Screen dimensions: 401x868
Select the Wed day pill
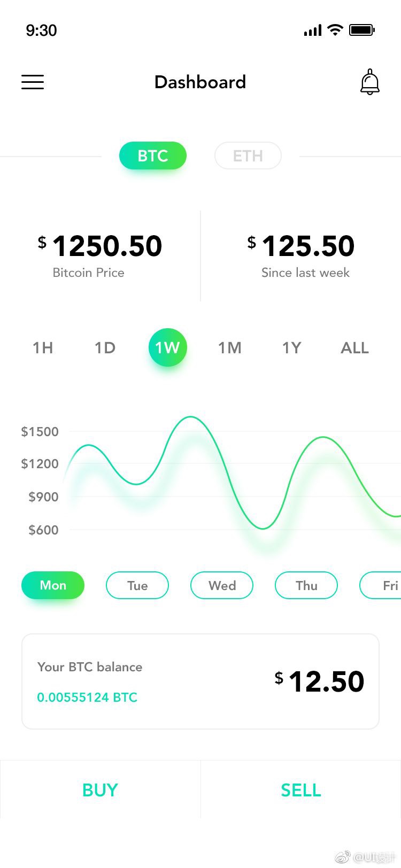pos(222,585)
